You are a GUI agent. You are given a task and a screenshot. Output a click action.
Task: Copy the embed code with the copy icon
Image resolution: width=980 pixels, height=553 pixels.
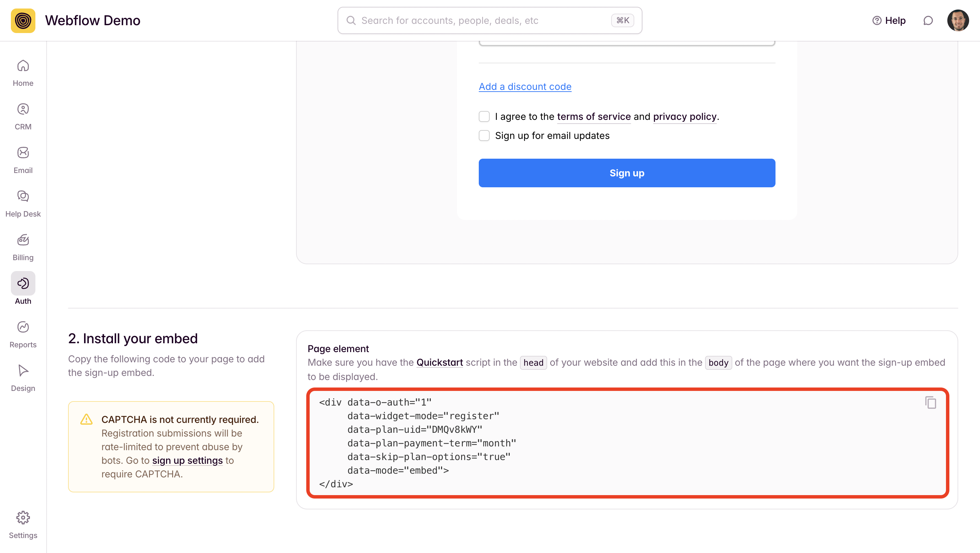click(931, 402)
